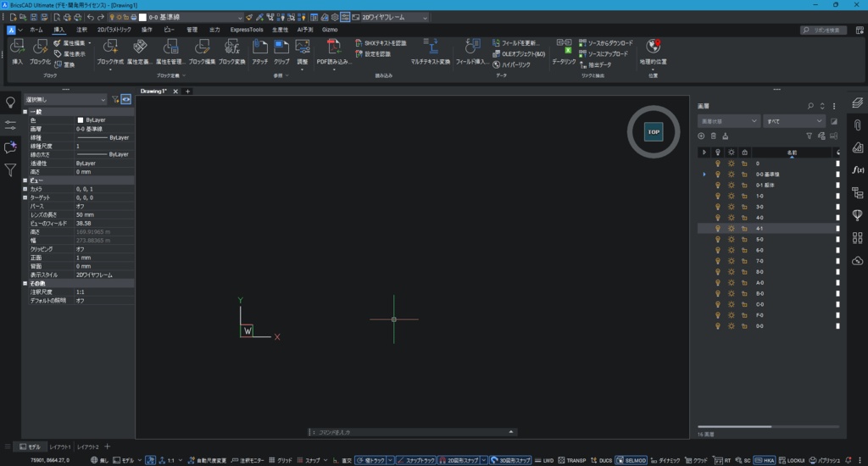Screen dimensions: 868x466
Task: Open the 選択無し selection dropdown in properties
Action: [64, 100]
